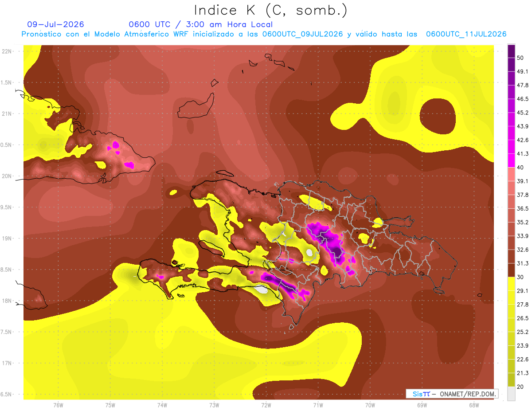This screenshot has width=532, height=411.
Task: Click the latitude label "21N"
Action: (7, 114)
